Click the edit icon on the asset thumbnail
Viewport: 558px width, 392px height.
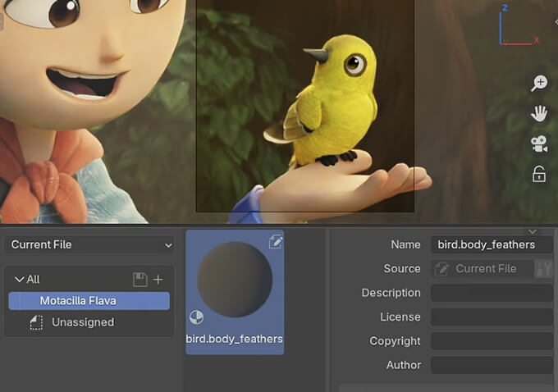point(276,242)
